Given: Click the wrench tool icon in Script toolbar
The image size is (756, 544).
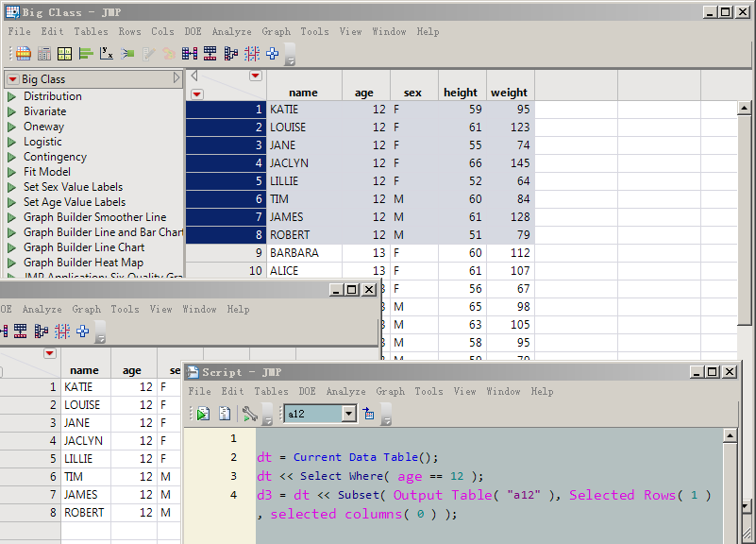Looking at the screenshot, I should pyautogui.click(x=250, y=414).
